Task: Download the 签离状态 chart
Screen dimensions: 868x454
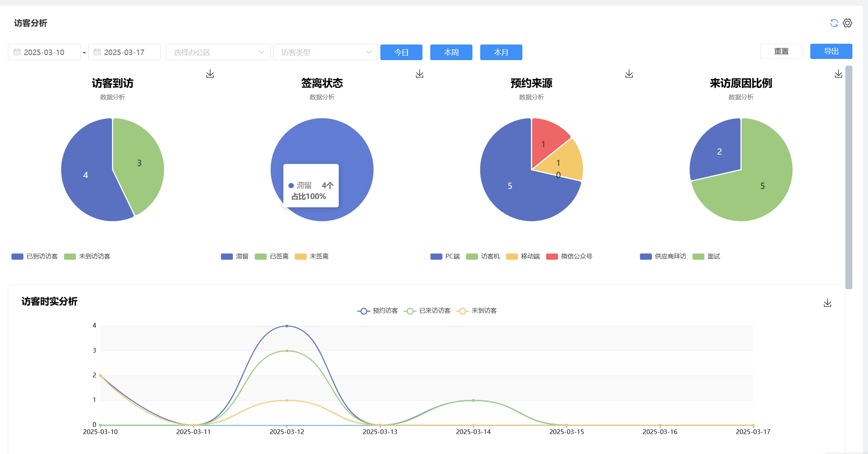Action: click(x=420, y=74)
